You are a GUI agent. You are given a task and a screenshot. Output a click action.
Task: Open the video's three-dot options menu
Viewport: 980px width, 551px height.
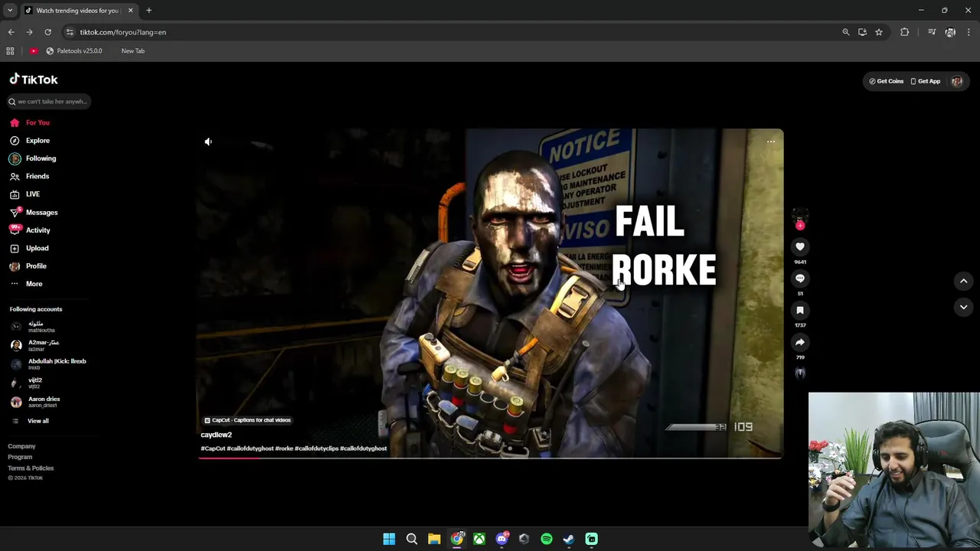[771, 142]
